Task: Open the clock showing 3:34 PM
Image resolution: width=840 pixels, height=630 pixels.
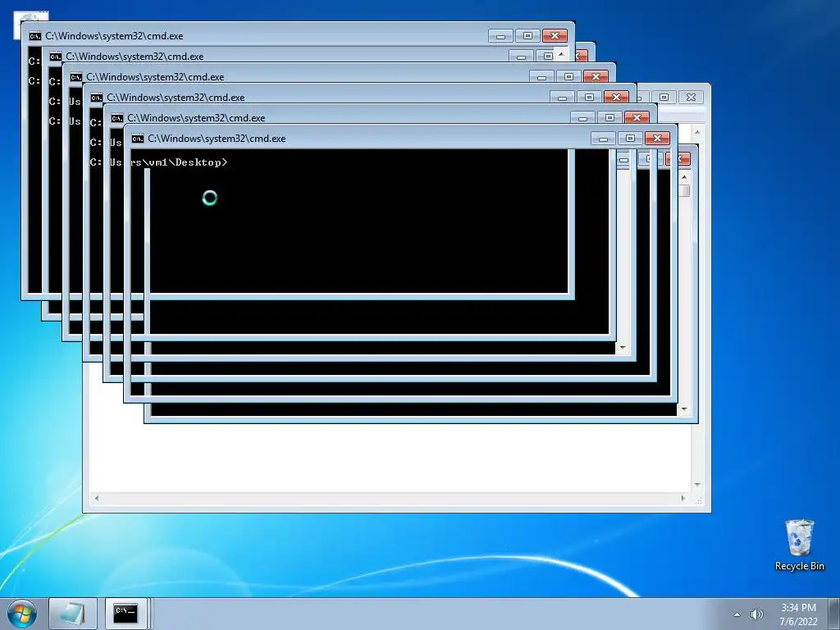Action: coord(798,614)
